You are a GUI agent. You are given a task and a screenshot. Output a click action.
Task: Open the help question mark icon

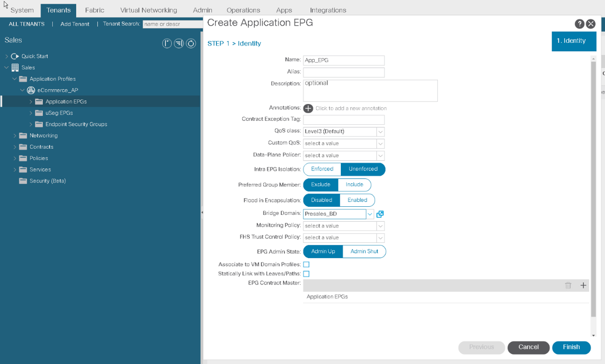pyautogui.click(x=579, y=24)
